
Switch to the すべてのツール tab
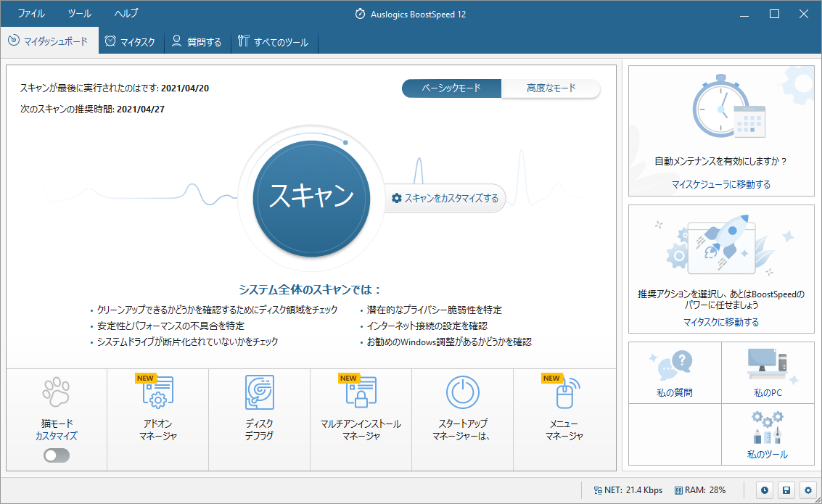tap(274, 42)
